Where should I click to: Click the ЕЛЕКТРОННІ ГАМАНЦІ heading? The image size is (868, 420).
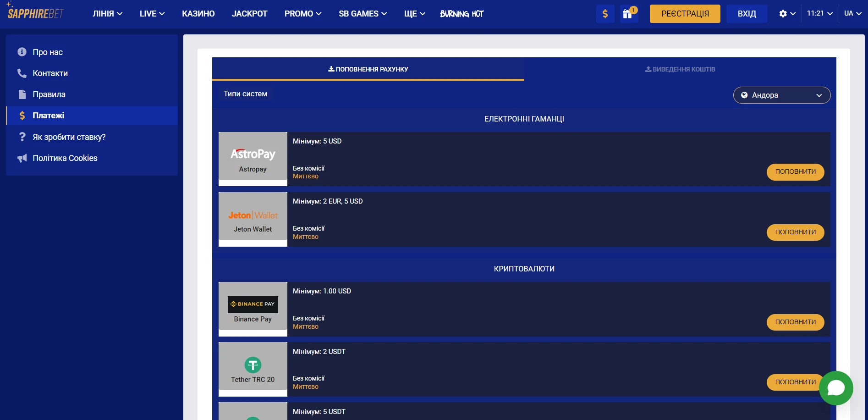tap(524, 119)
